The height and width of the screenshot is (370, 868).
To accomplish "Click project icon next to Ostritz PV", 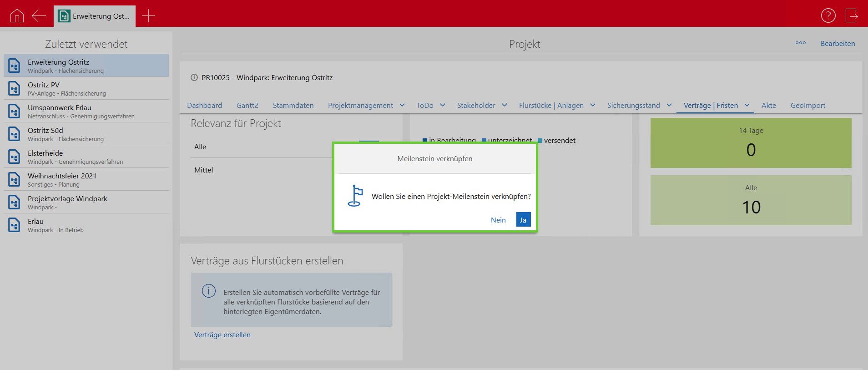I will [x=15, y=88].
